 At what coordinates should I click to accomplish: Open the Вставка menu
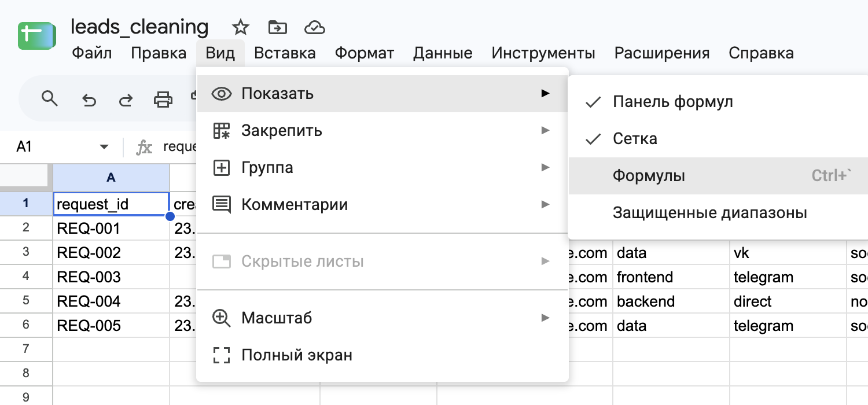tap(285, 53)
